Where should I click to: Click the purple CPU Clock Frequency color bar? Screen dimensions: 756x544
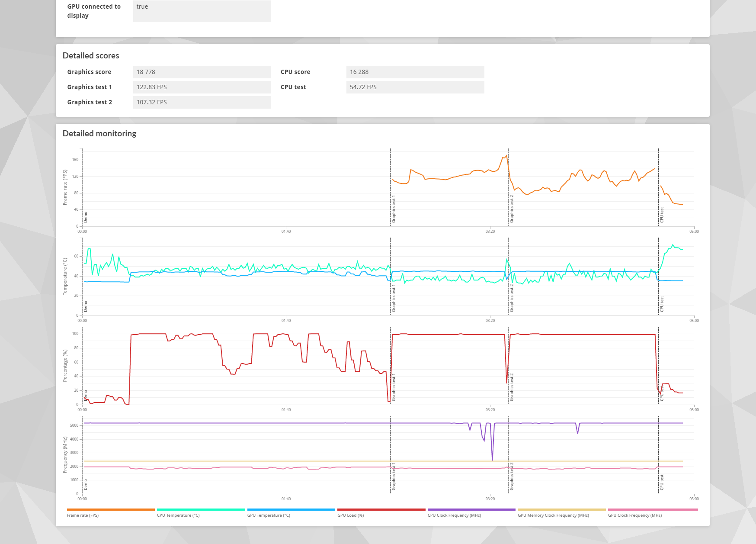click(x=471, y=509)
